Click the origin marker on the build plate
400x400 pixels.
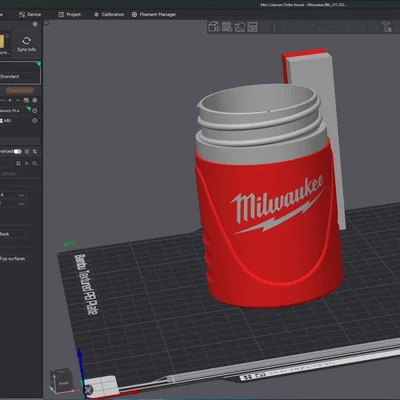click(x=88, y=390)
